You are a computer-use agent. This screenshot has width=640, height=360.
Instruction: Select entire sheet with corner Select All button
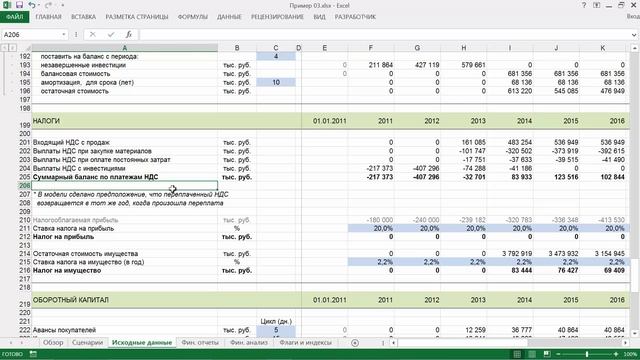[25, 48]
